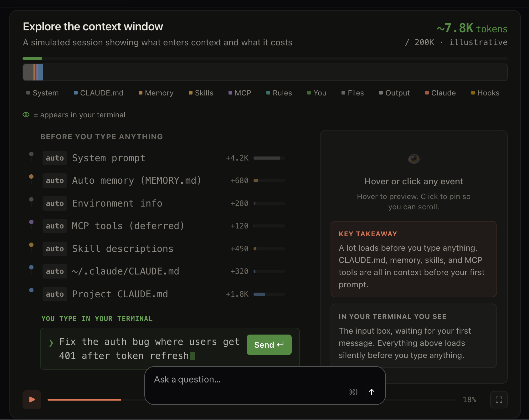This screenshot has width=529, height=420.
Task: Click the +4.2K token cost value
Action: click(237, 158)
